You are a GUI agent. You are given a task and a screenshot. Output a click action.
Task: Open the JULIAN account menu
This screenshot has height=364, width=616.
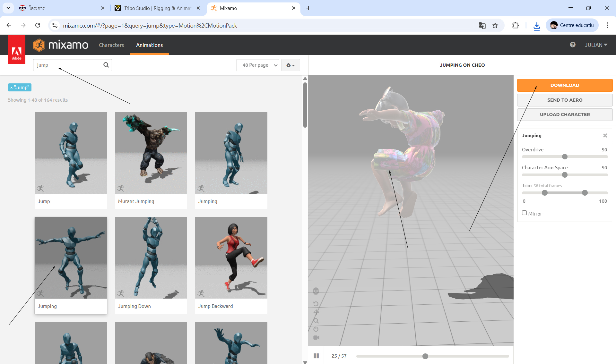click(x=596, y=45)
